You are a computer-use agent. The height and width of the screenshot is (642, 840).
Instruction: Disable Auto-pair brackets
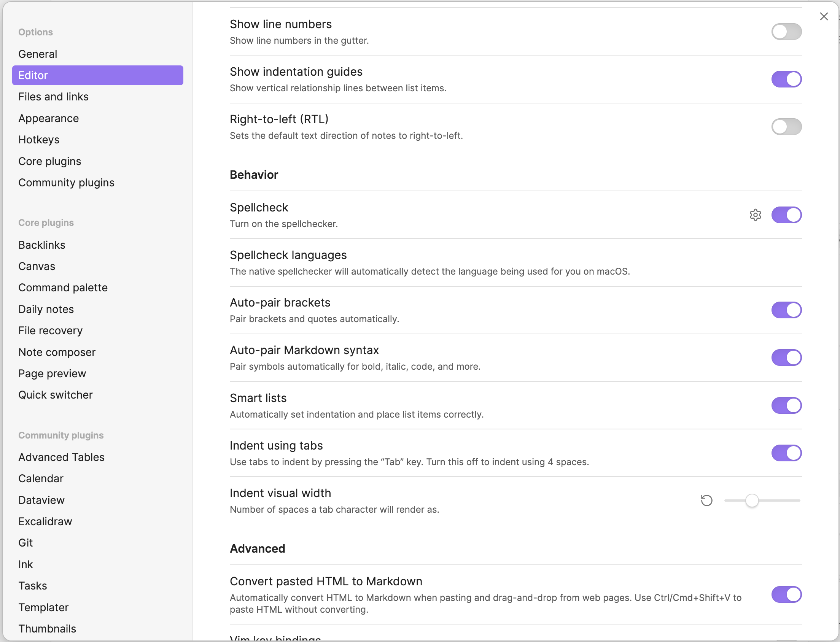point(786,310)
